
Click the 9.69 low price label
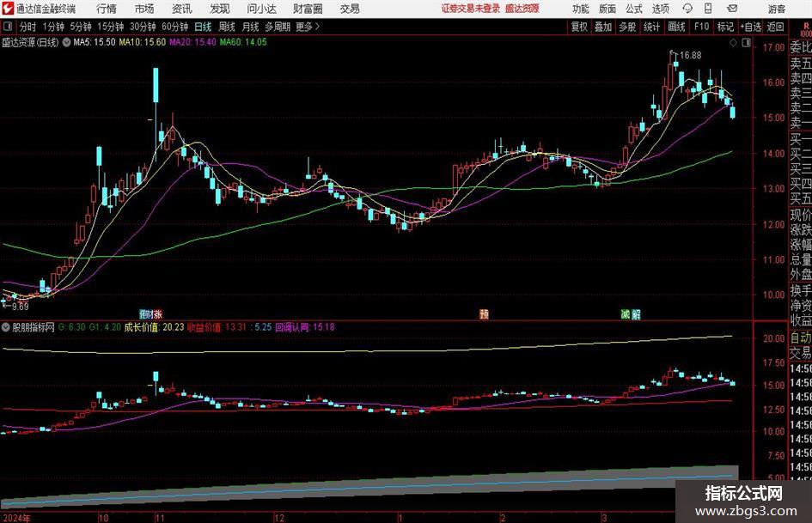tap(20, 307)
